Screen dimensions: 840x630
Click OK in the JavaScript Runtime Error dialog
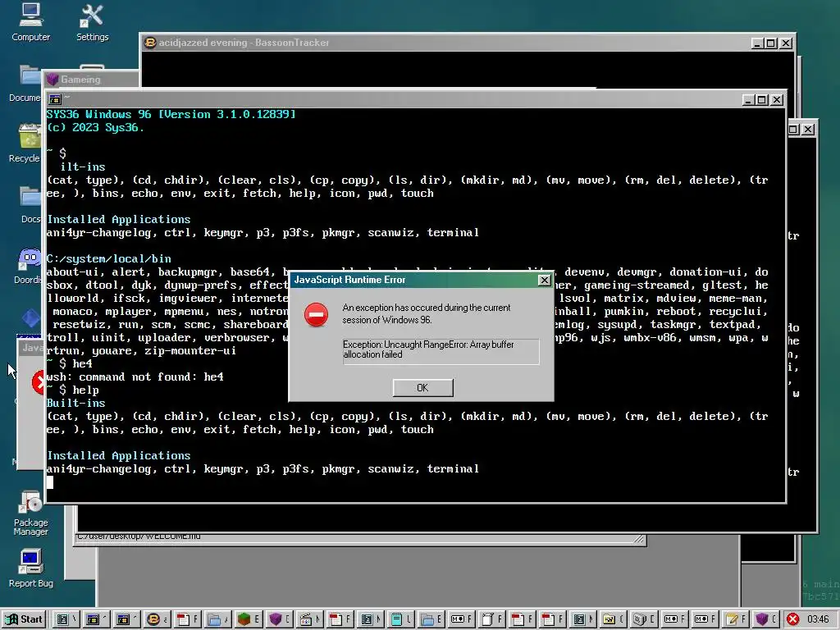tap(422, 387)
